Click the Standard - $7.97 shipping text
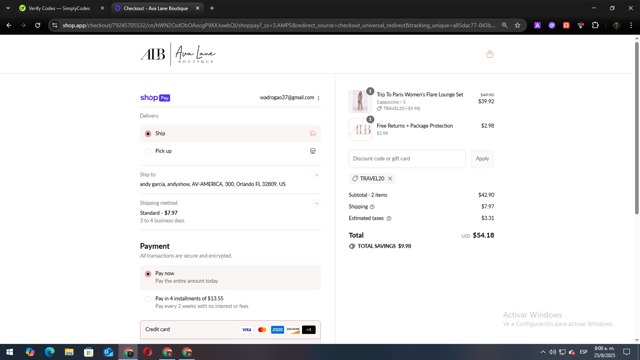This screenshot has height=360, width=640. click(x=159, y=213)
